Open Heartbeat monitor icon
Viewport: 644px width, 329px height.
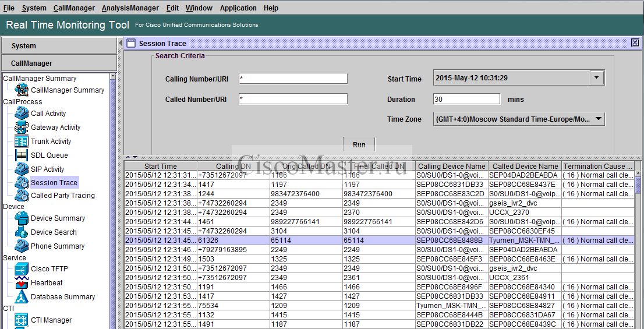22,282
